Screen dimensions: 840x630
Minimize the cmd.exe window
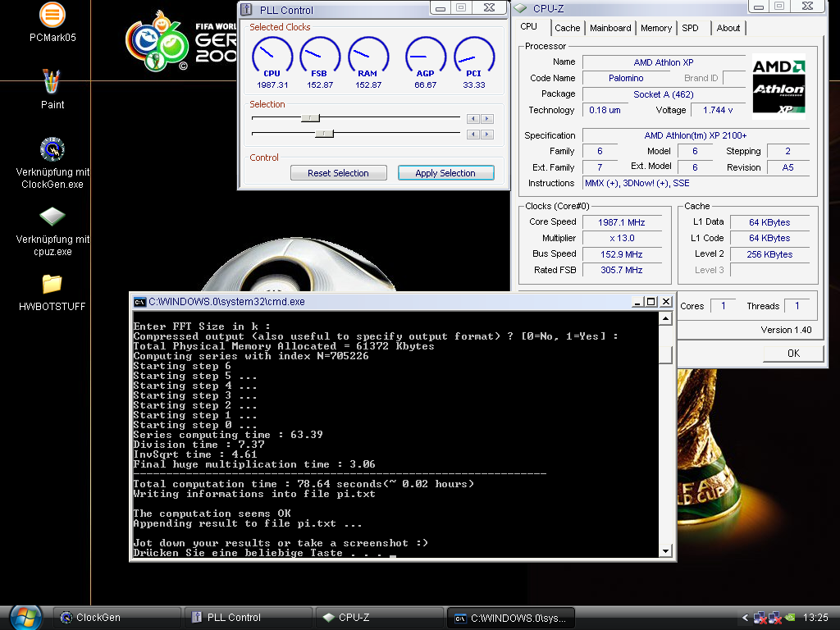(637, 302)
